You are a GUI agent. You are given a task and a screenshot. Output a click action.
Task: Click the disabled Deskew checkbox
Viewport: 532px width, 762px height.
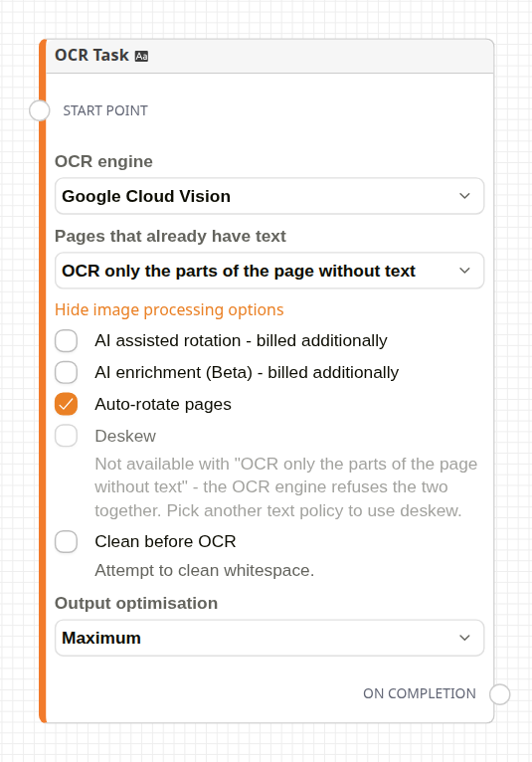click(x=66, y=436)
